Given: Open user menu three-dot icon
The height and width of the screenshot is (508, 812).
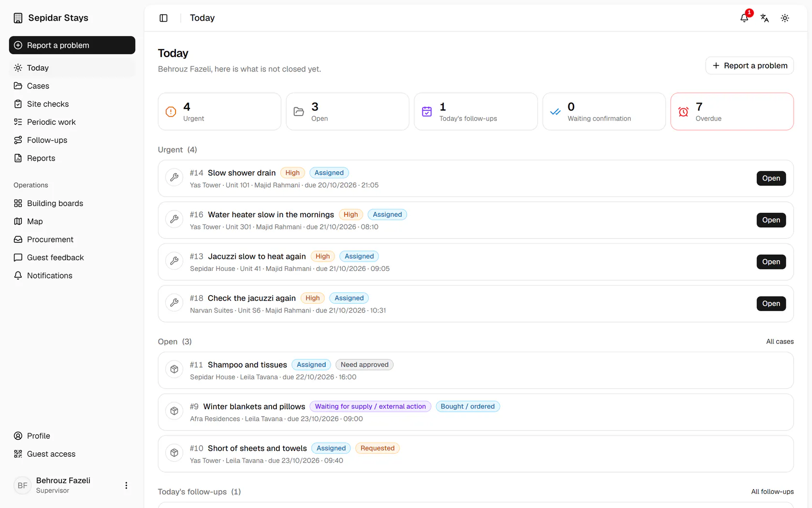Looking at the screenshot, I should click(x=126, y=485).
